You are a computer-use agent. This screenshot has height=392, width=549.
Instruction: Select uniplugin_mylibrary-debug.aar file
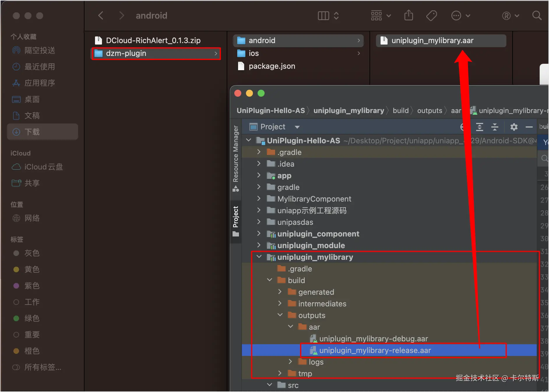point(389,339)
